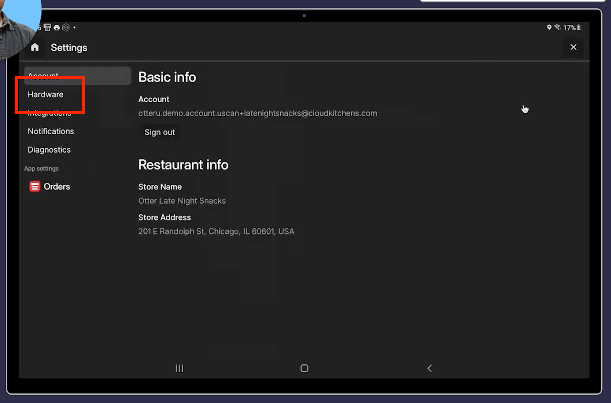This screenshot has width=611, height=403.
Task: Tap Android home navigation button
Action: pyautogui.click(x=304, y=368)
